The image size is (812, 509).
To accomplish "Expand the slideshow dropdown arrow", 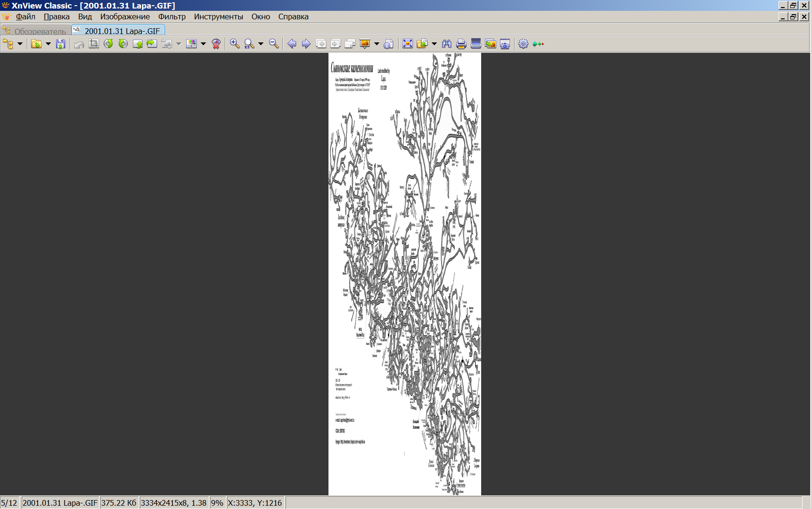I will click(x=377, y=44).
